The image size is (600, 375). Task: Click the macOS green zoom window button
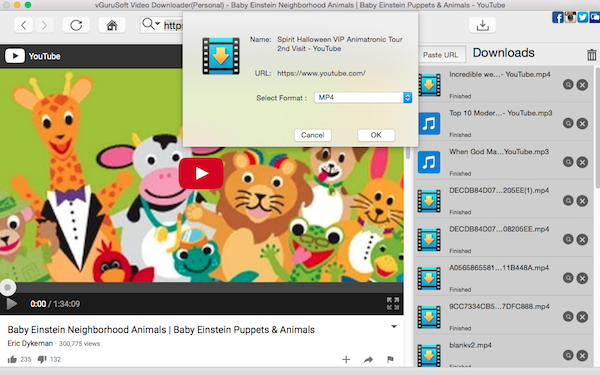pos(28,5)
